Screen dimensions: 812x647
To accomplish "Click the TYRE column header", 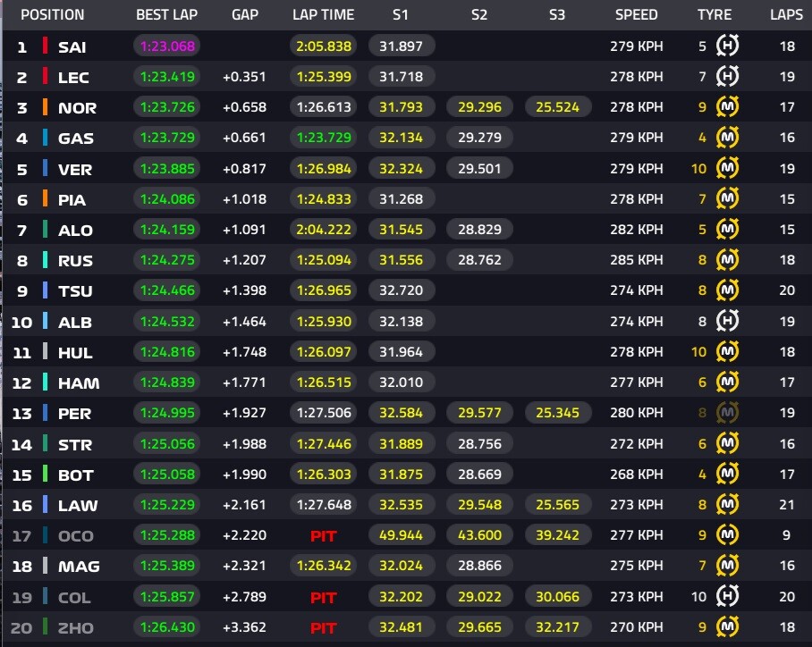I will click(x=715, y=15).
